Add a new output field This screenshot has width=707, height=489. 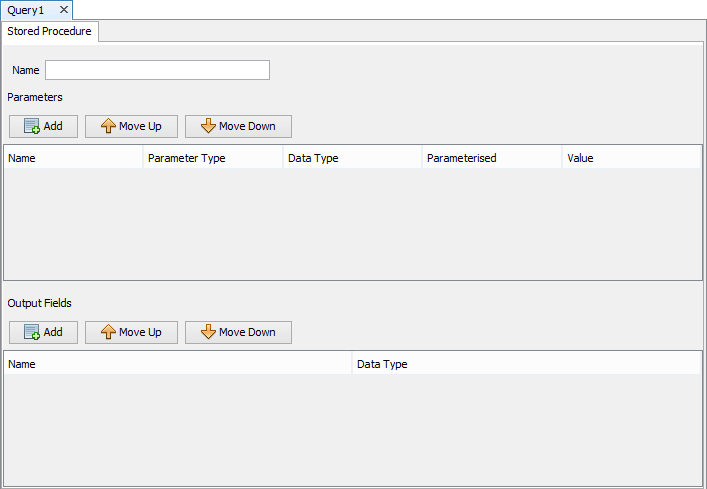click(x=43, y=332)
